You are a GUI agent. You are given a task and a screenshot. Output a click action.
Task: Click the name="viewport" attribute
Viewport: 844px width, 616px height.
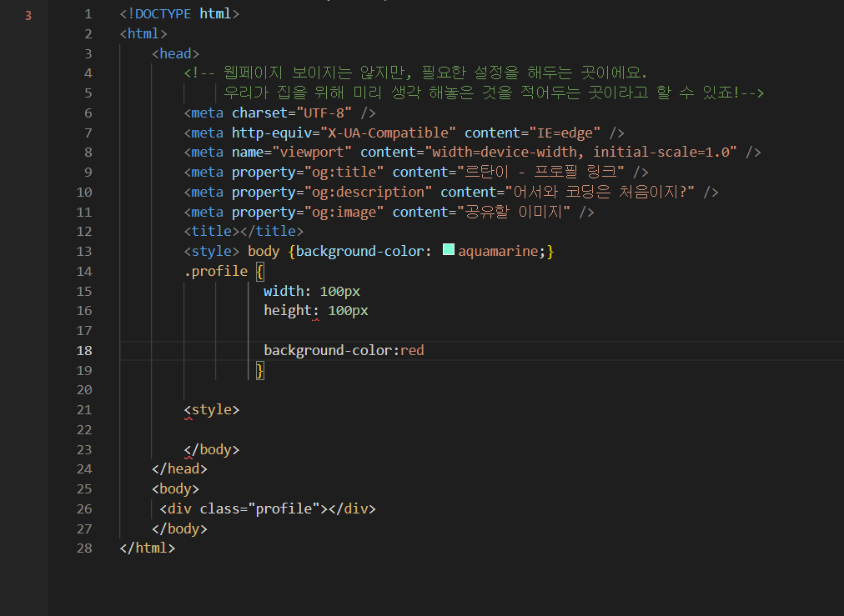(x=292, y=153)
